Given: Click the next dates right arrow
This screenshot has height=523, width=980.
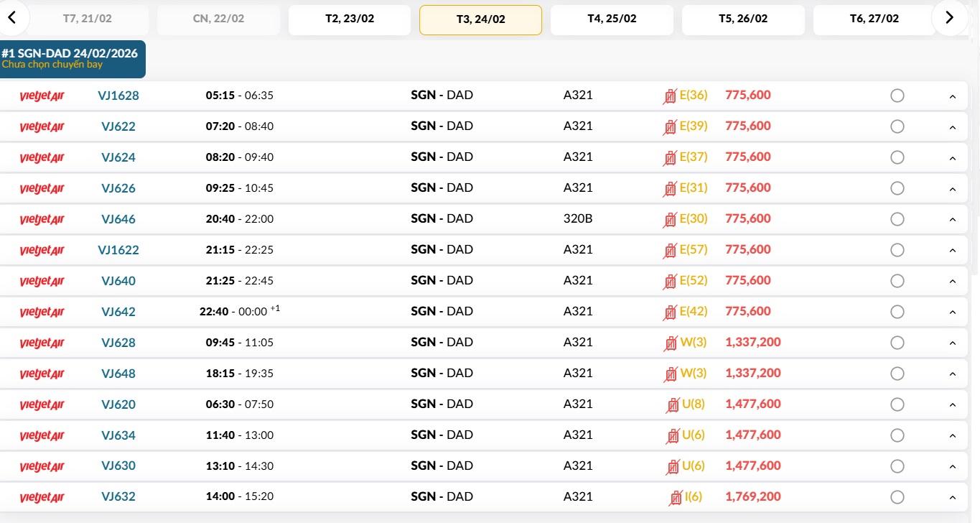Looking at the screenshot, I should pyautogui.click(x=949, y=18).
